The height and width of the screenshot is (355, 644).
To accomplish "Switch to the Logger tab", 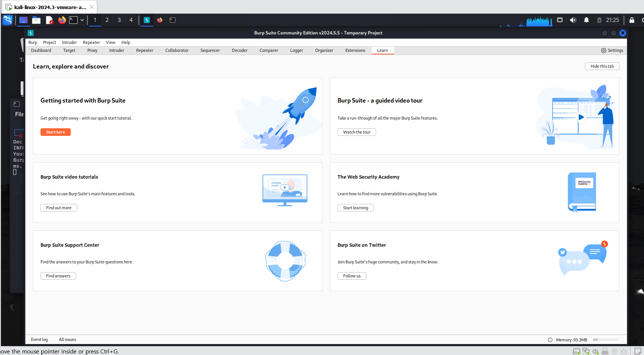I will coord(297,50).
